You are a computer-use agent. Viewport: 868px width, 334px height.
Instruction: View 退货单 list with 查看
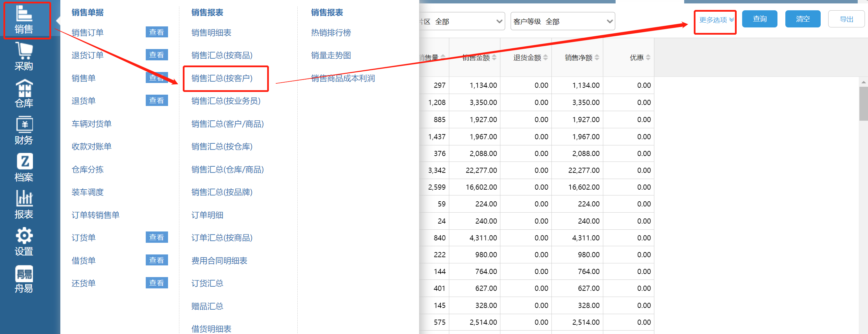click(157, 100)
